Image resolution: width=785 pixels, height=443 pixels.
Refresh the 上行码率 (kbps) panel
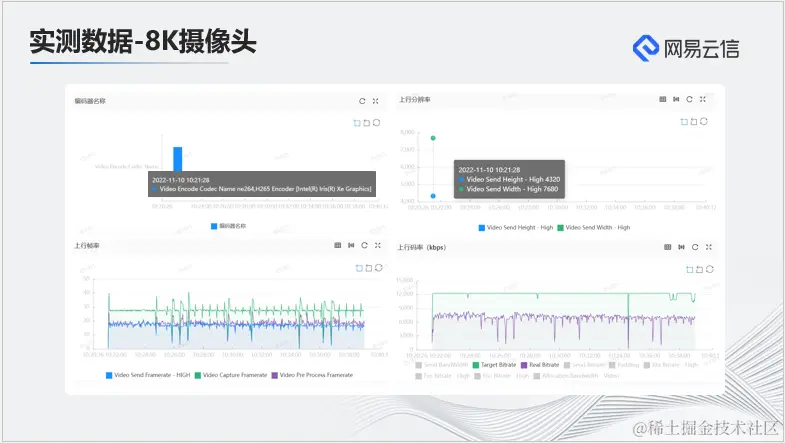695,247
